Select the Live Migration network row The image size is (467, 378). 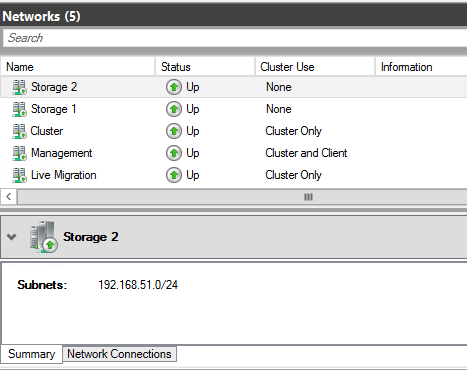pos(234,175)
